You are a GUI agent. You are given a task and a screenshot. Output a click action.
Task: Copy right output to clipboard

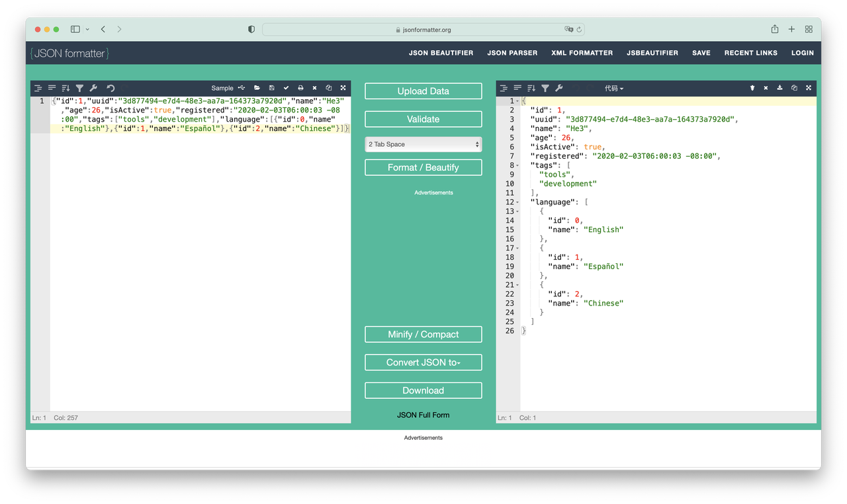point(794,88)
